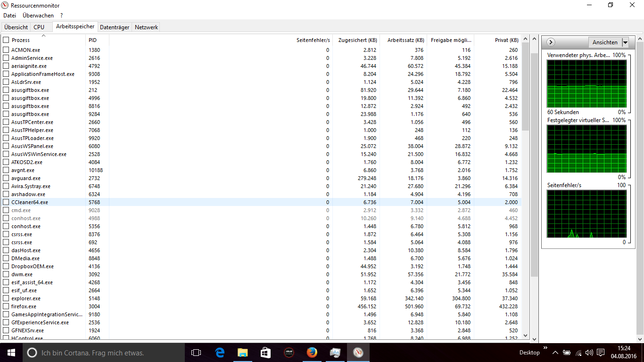Sort by Zugesichert (KB) column

point(356,40)
